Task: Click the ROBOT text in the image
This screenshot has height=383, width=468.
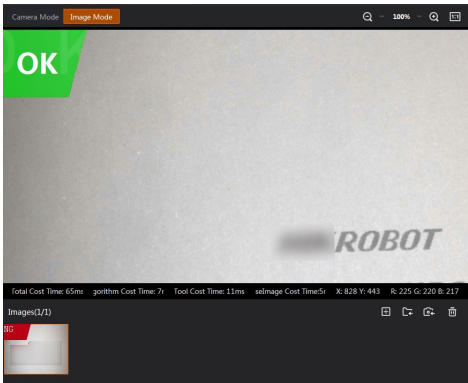Action: click(388, 240)
